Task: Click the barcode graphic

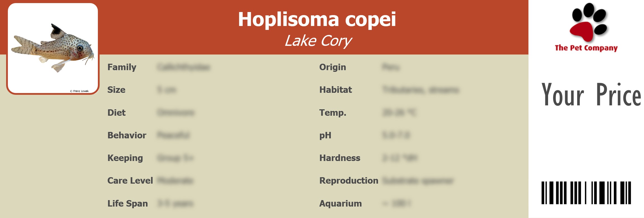Action: [586, 193]
